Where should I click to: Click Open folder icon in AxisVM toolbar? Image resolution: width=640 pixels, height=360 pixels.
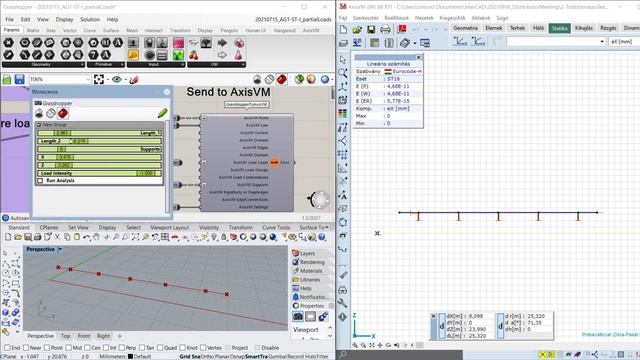(357, 29)
